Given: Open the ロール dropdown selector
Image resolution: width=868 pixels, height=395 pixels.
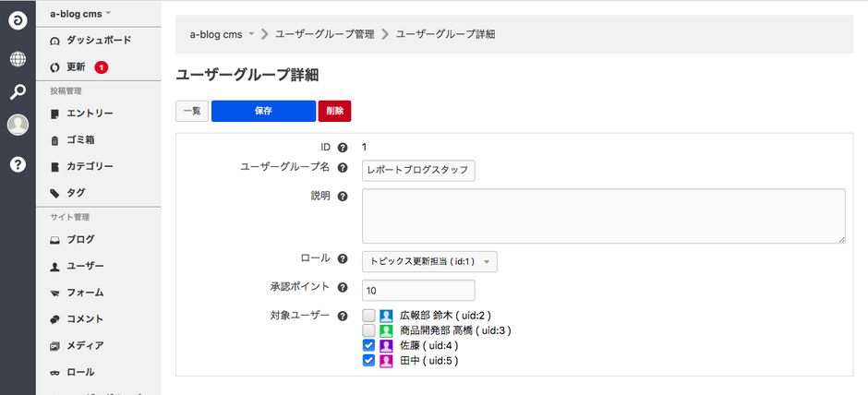Looking at the screenshot, I should coord(429,261).
